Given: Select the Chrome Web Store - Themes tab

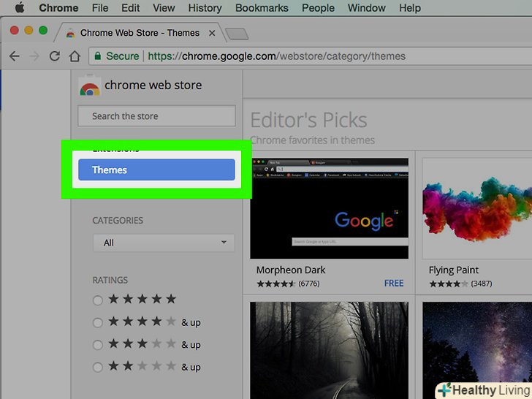Looking at the screenshot, I should 140,33.
